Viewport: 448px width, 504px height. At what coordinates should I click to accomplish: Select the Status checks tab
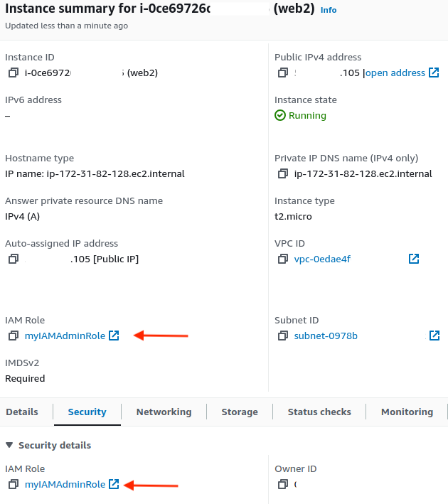pos(319,412)
